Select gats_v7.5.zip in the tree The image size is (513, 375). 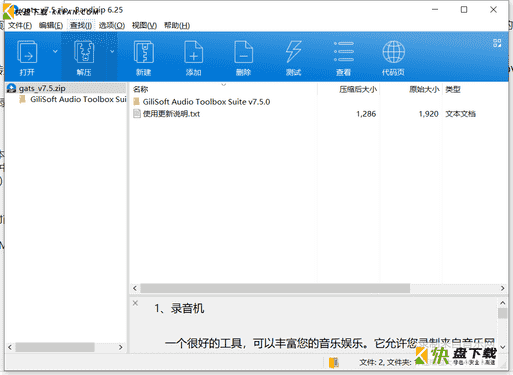point(42,88)
